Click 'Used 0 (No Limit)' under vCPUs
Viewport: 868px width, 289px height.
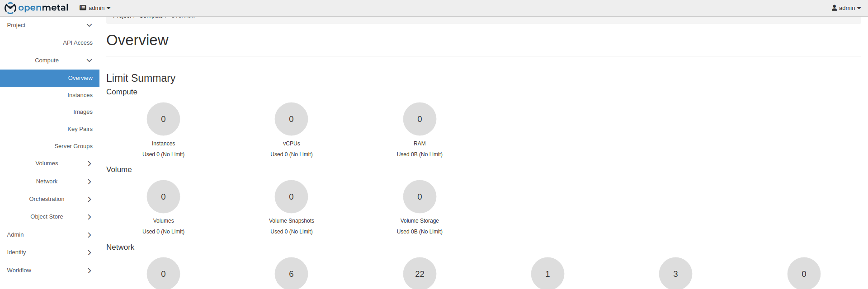pyautogui.click(x=291, y=154)
